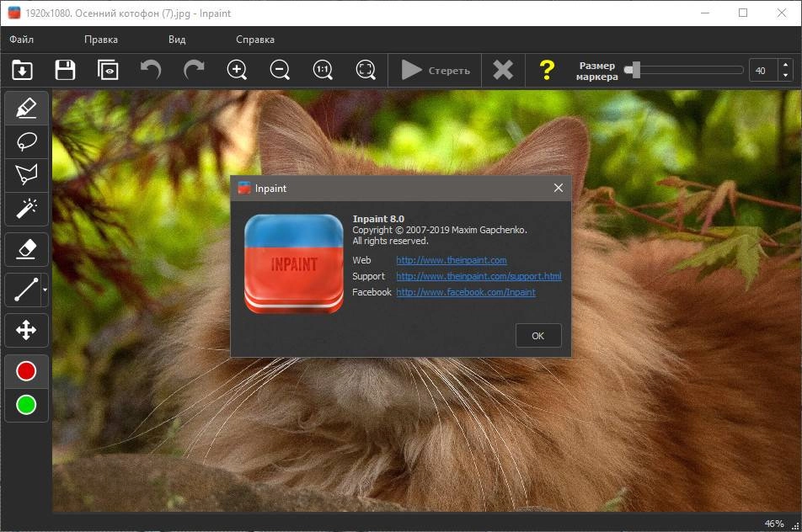Undo the last action
Screen dimensions: 802x532
click(x=151, y=70)
